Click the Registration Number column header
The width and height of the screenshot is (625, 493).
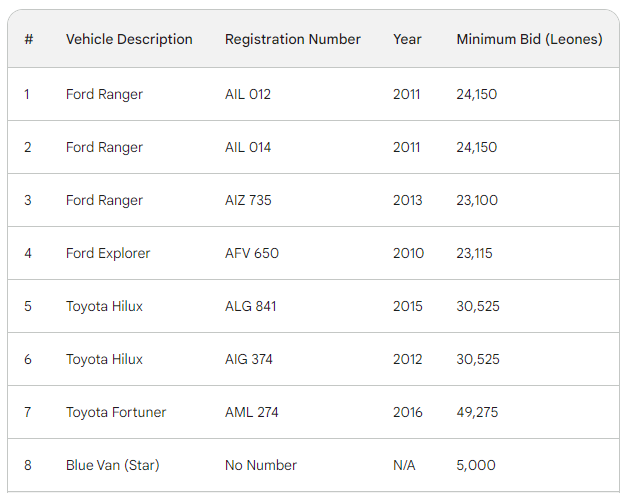tap(292, 39)
